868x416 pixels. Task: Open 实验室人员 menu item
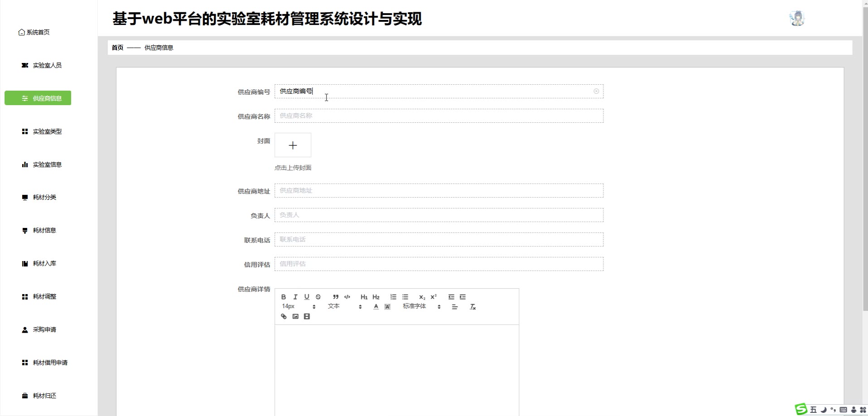42,65
